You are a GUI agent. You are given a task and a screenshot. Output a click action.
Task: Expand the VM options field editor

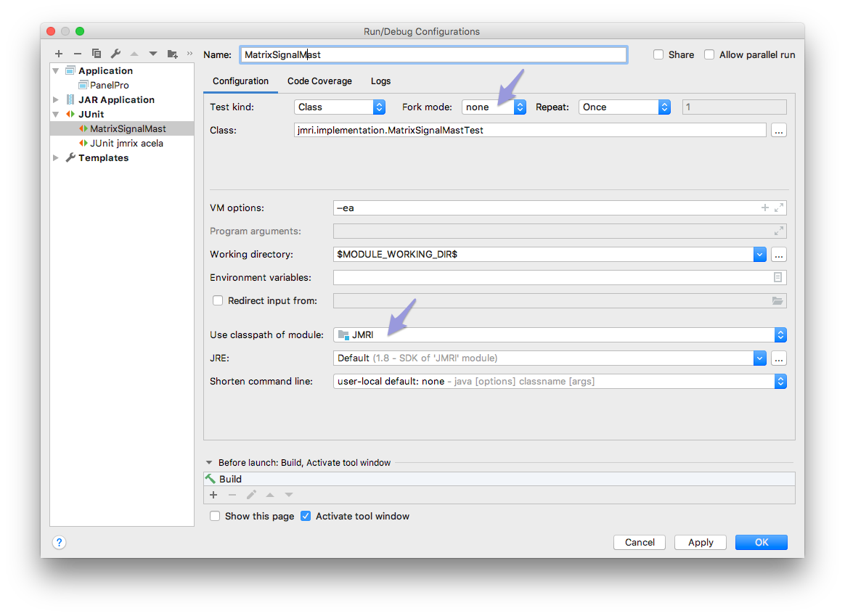pyautogui.click(x=779, y=208)
